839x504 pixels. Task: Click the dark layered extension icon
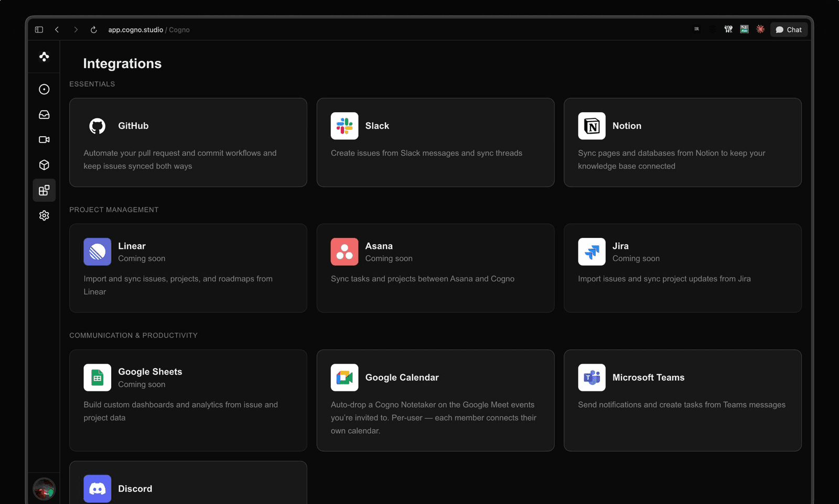713,29
